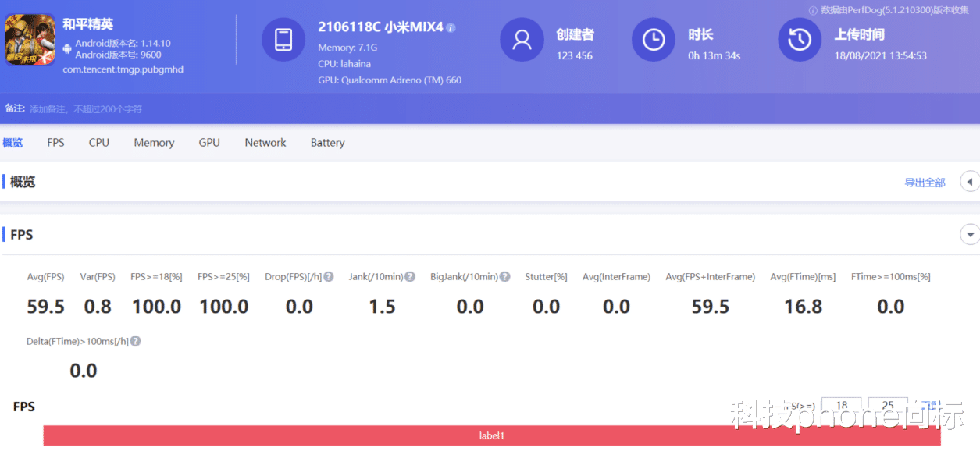Select the red label1 bar
980x451 pixels.
pyautogui.click(x=492, y=435)
